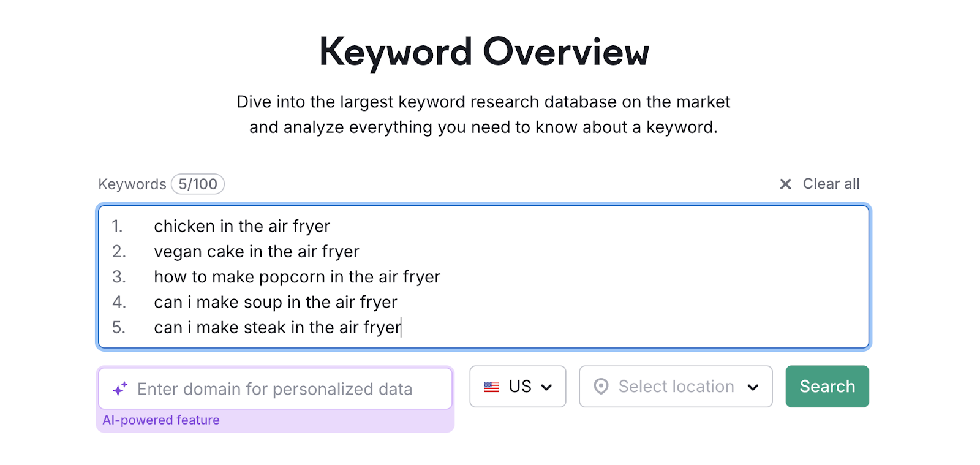Select 'can i make soup in the air fryer'
The image size is (980, 465).
tap(275, 301)
